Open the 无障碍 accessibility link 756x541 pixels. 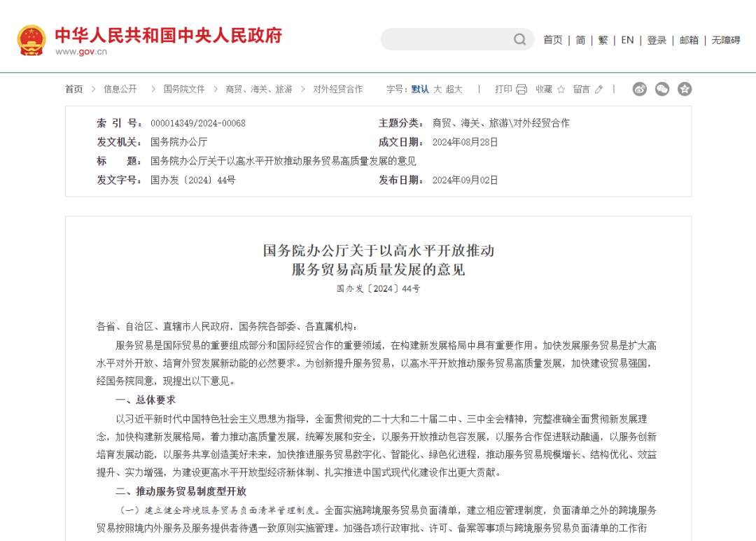point(727,40)
